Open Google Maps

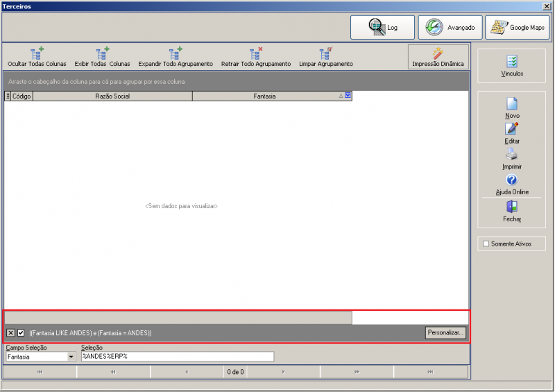coord(519,28)
